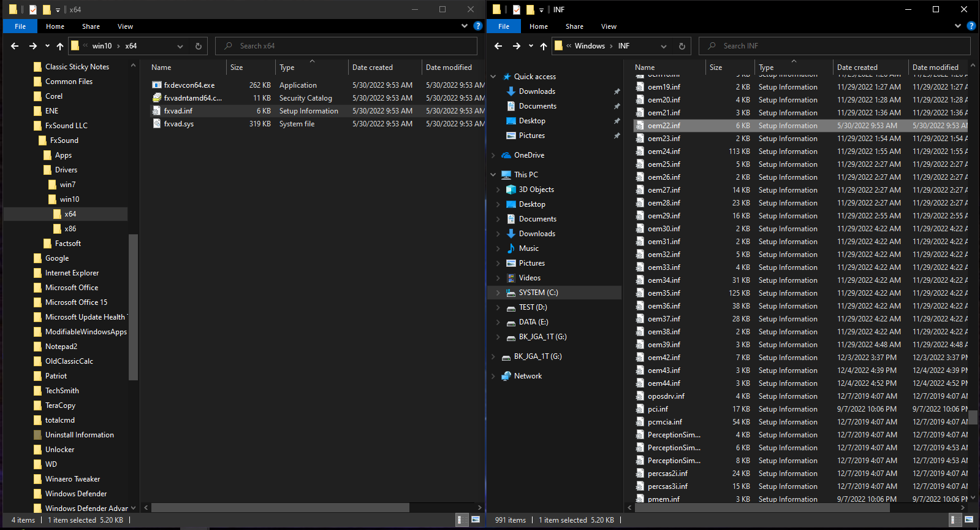This screenshot has height=530, width=980.
Task: Open the Share tab in x64 window
Action: (91, 26)
